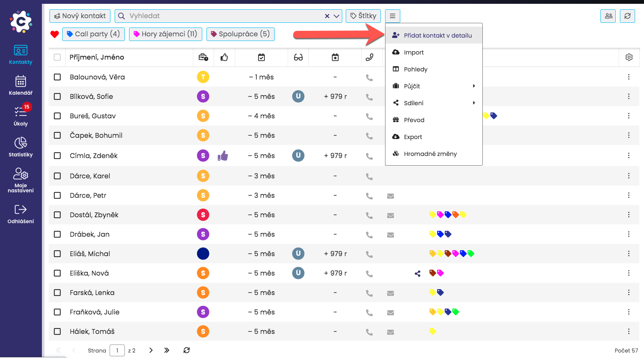This screenshot has height=358, width=644.
Task: Select Hromadné změny menu entry
Action: 430,154
